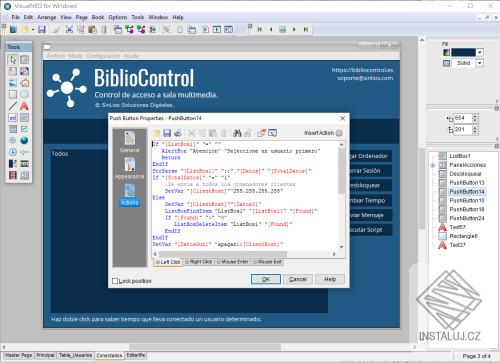
Task: Open action editor folder icon
Action: coord(156,133)
